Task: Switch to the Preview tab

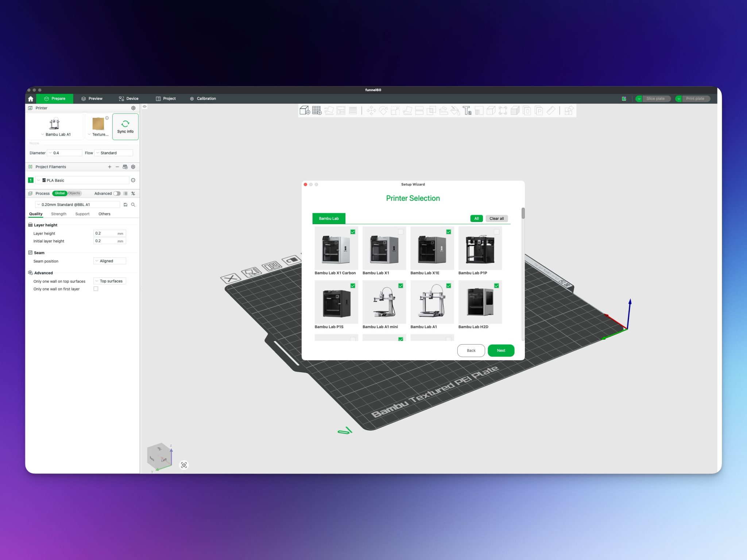Action: 92,98
